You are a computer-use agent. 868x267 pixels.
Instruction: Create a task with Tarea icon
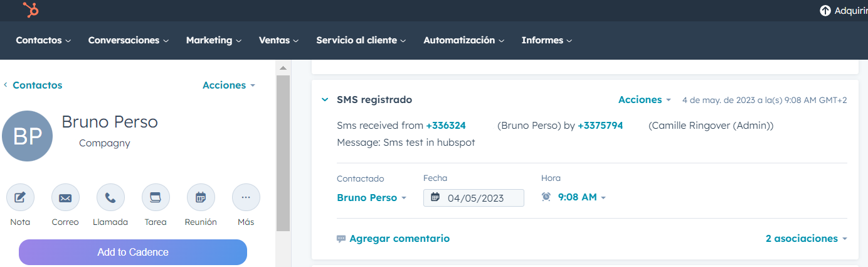[x=156, y=198]
